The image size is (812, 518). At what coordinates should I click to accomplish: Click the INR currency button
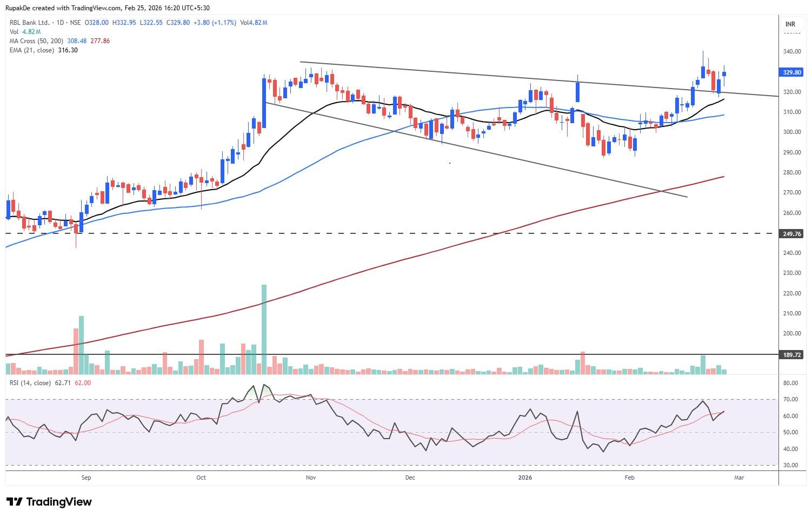coord(790,24)
